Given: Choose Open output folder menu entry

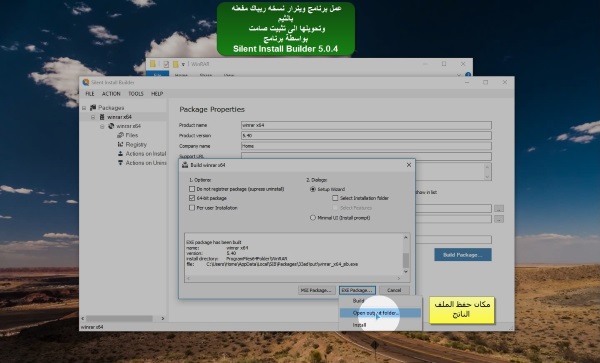Looking at the screenshot, I should (x=380, y=313).
